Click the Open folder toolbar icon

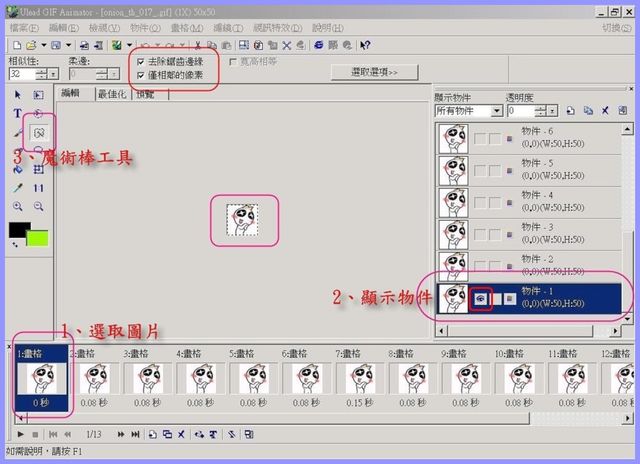pos(31,45)
